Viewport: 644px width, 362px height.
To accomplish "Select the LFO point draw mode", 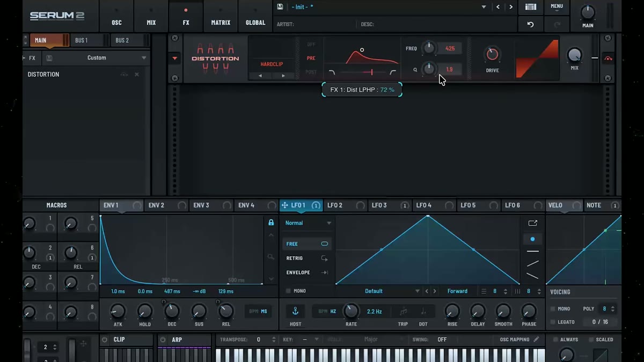I will pyautogui.click(x=532, y=239).
